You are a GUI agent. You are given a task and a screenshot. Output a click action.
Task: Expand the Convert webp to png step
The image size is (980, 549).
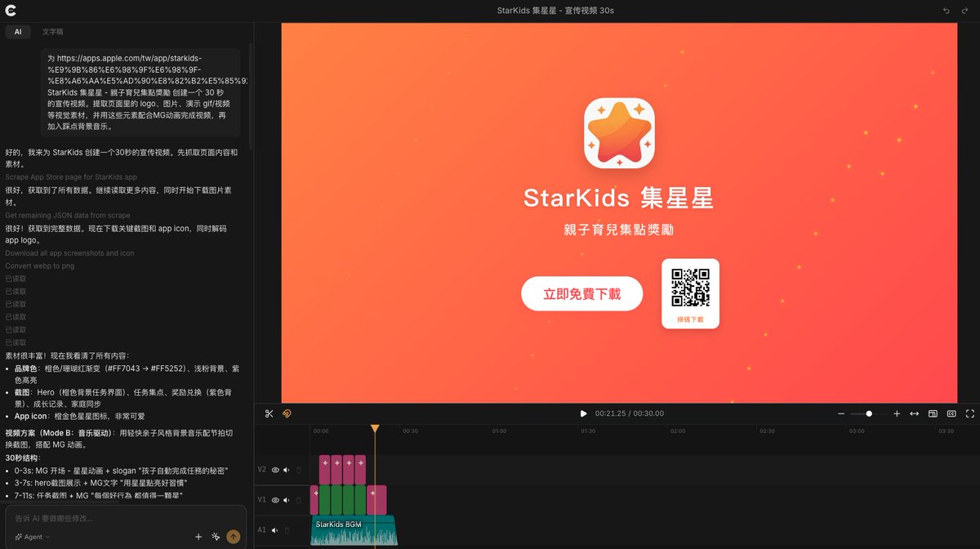tap(40, 266)
